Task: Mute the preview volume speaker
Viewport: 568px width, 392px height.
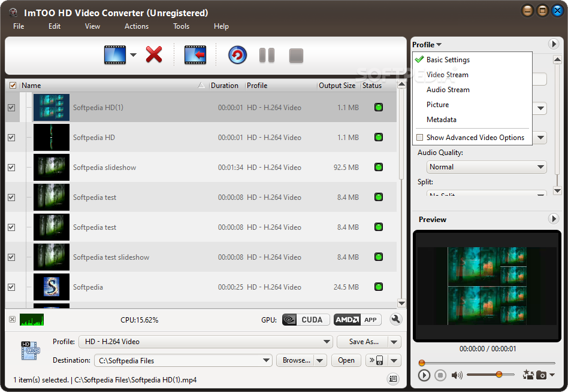Action: [457, 375]
